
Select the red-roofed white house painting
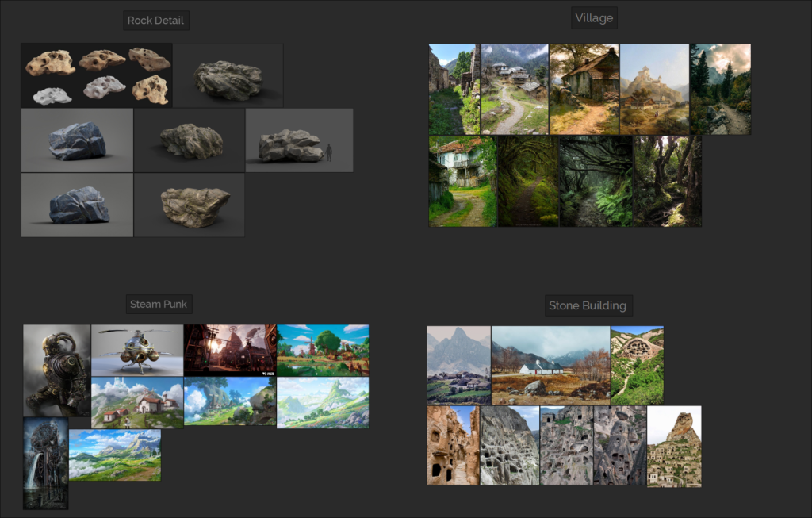coord(137,402)
